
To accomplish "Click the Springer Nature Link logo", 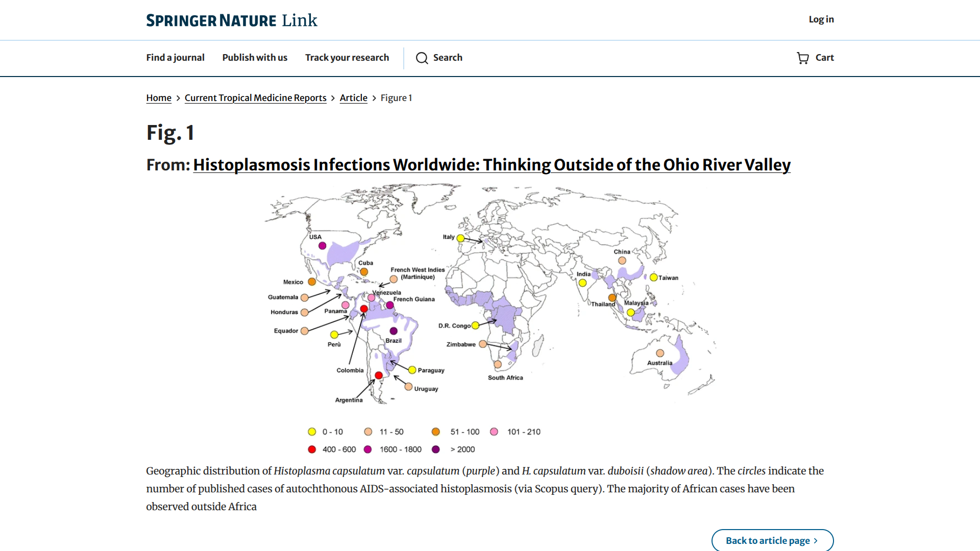I will click(x=232, y=20).
